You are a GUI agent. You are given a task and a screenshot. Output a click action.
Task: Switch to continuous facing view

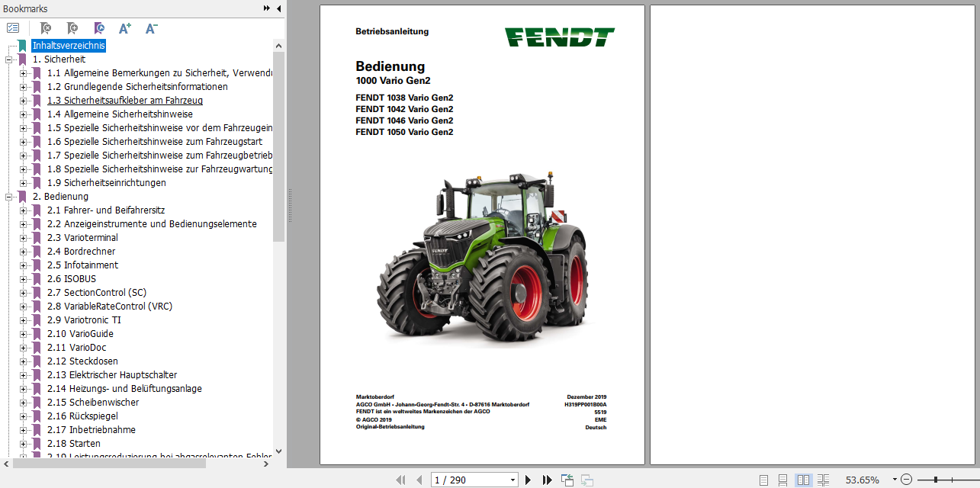(x=823, y=480)
